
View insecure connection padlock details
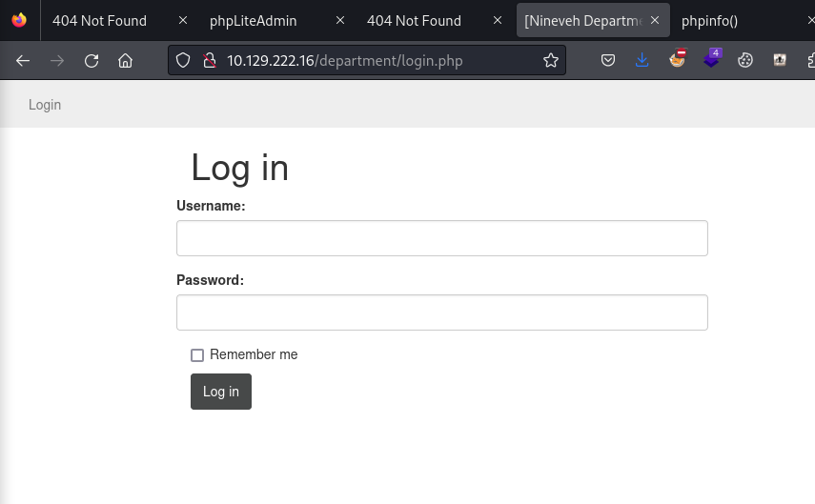coord(210,60)
